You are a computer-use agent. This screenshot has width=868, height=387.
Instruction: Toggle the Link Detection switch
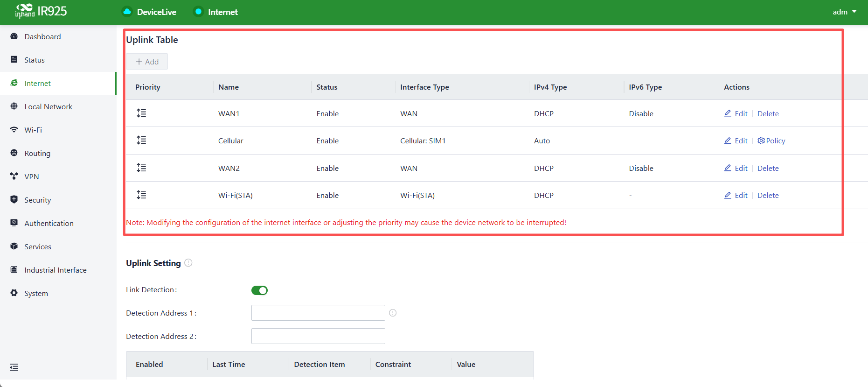[x=259, y=290]
